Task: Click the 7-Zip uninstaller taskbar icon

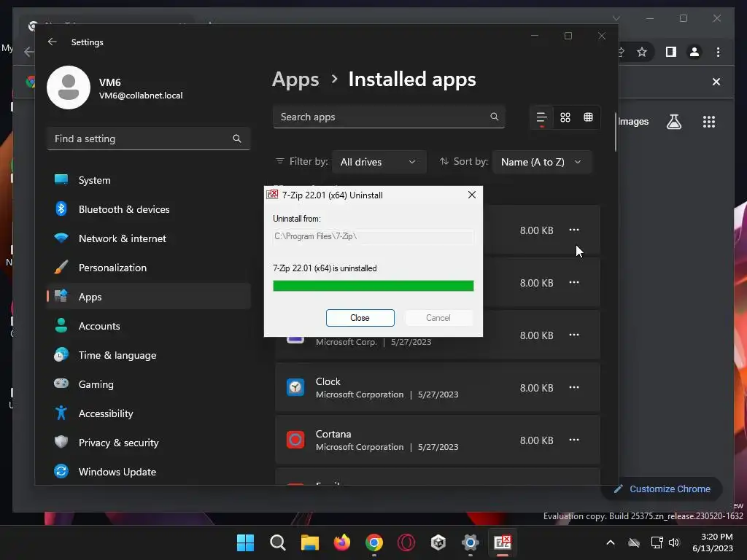Action: pos(502,542)
